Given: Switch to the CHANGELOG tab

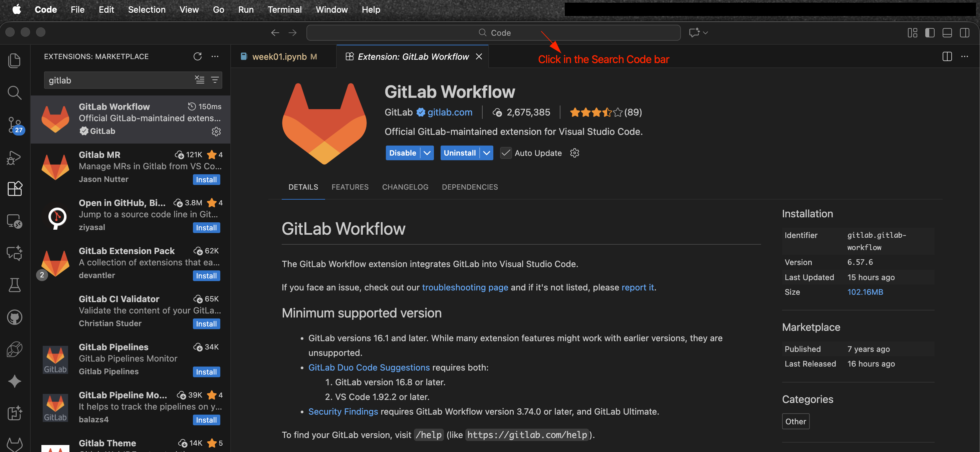Looking at the screenshot, I should coord(405,187).
